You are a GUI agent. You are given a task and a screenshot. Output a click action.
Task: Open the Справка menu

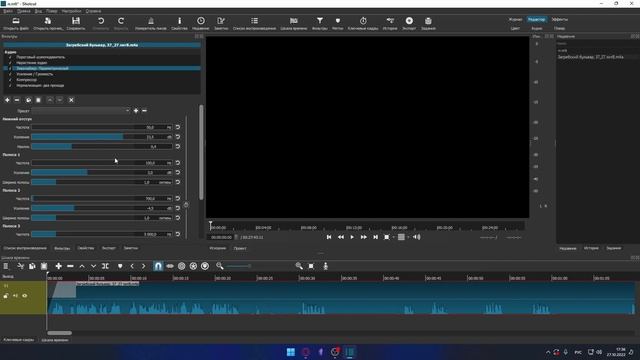click(x=93, y=11)
